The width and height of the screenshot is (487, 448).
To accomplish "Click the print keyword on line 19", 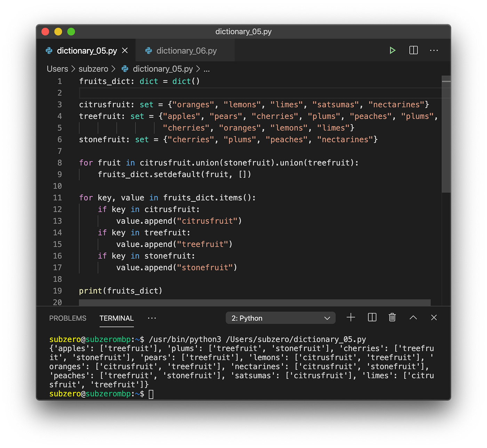I will click(x=90, y=291).
